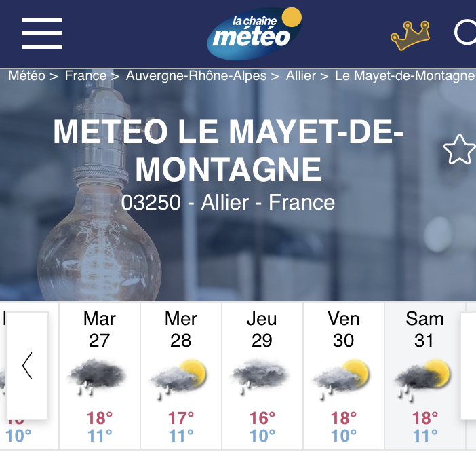Open the Allier breadcrumb link
Viewport: 476px width, 458px height.
point(301,75)
